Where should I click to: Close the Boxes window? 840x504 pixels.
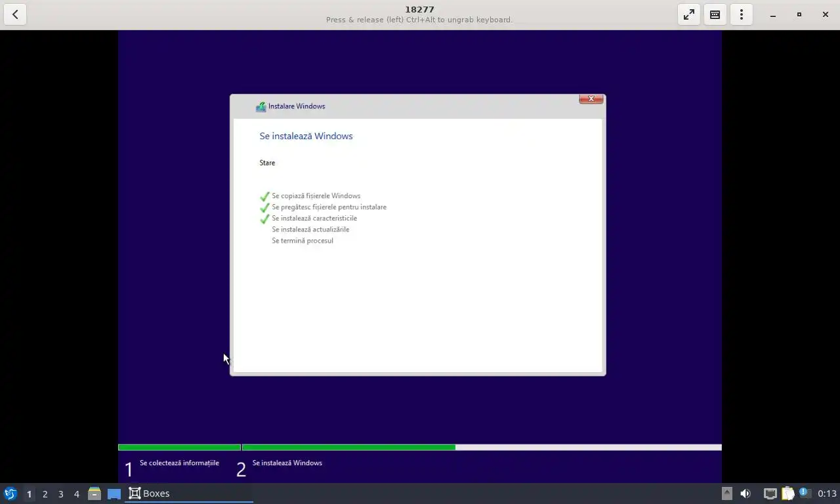click(825, 14)
